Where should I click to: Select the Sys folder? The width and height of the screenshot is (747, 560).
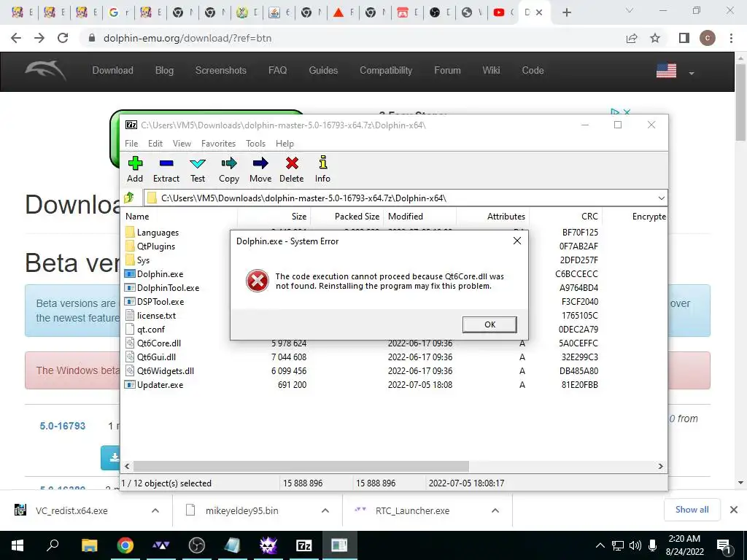coord(143,260)
